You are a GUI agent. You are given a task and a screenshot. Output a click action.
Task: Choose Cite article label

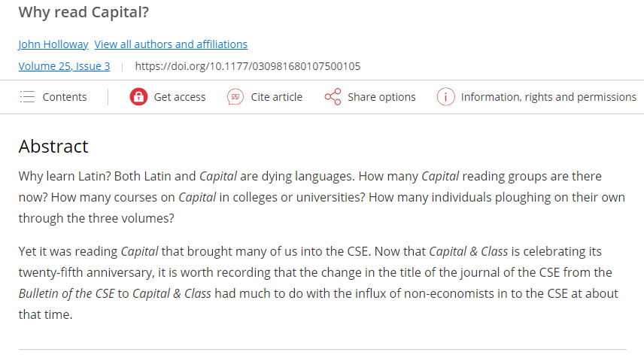click(276, 97)
